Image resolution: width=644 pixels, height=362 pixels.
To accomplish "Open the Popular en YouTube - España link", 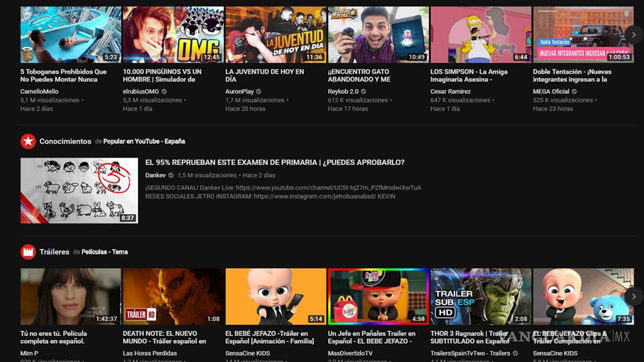I will click(x=143, y=141).
